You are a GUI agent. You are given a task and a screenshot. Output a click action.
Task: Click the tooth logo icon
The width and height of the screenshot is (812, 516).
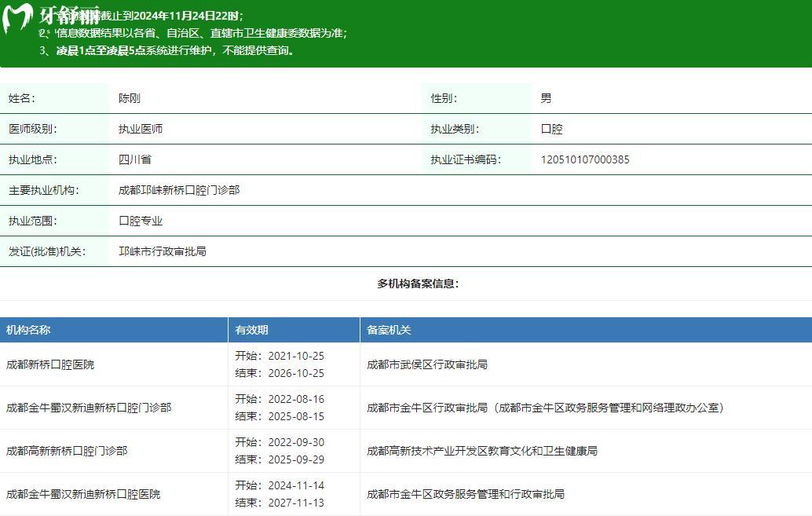pyautogui.click(x=17, y=17)
